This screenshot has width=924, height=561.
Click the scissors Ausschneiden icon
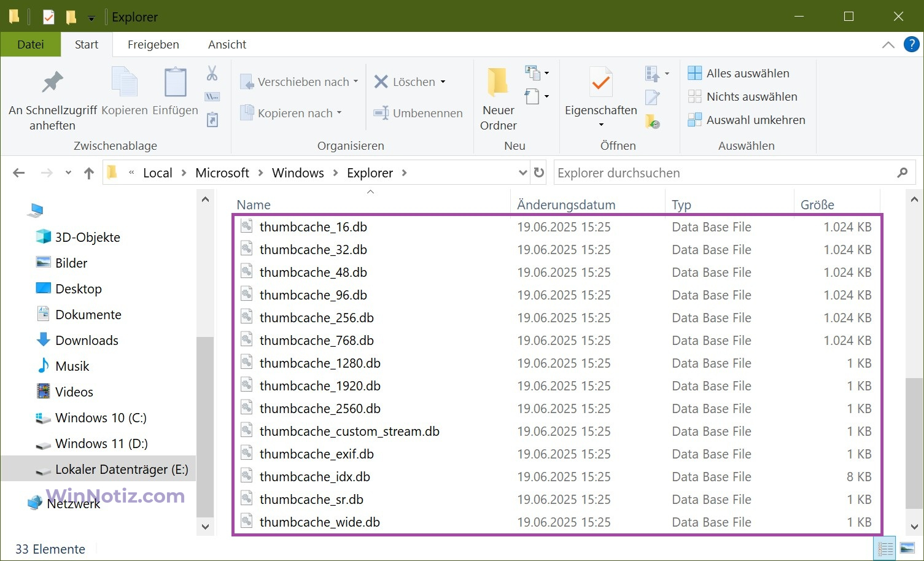point(212,74)
